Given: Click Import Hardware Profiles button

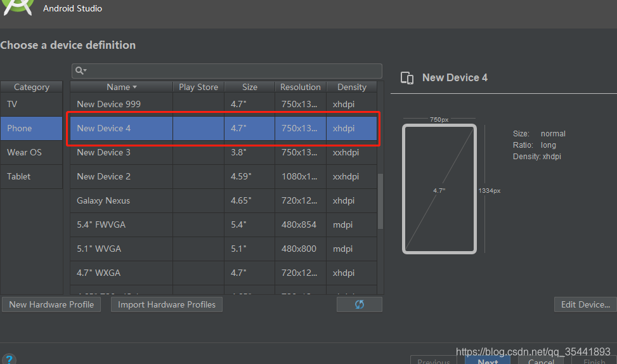Looking at the screenshot, I should pos(166,304).
